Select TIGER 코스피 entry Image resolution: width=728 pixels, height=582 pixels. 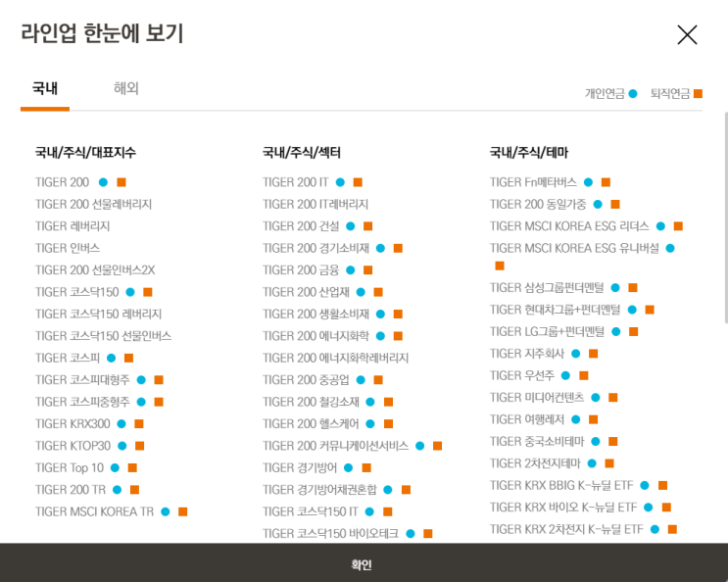pyautogui.click(x=68, y=358)
